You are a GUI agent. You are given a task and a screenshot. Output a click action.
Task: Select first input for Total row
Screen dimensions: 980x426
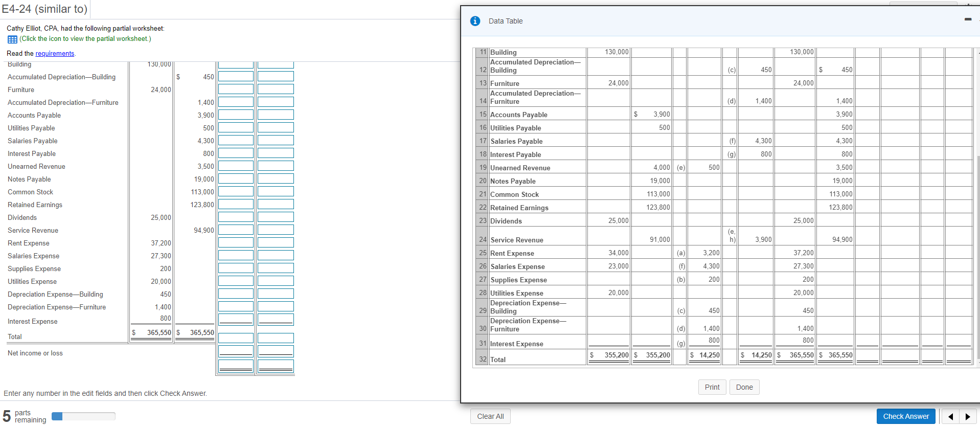pyautogui.click(x=236, y=338)
